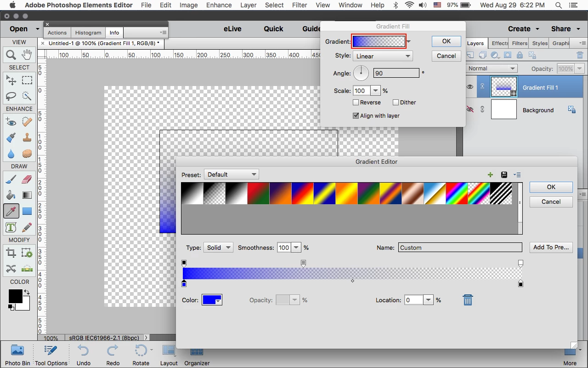Open Tool Options panel
Image resolution: width=588 pixels, height=368 pixels.
[51, 355]
